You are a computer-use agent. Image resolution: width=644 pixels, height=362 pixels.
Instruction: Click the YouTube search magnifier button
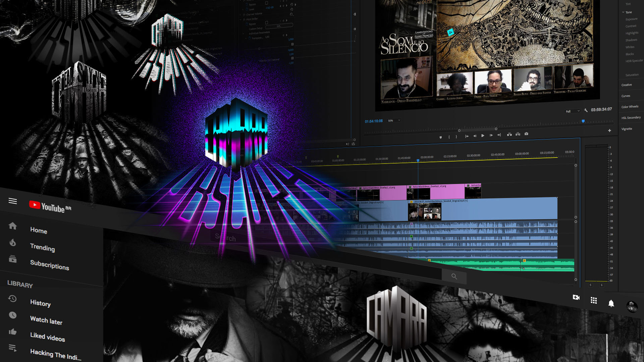pos(454,277)
